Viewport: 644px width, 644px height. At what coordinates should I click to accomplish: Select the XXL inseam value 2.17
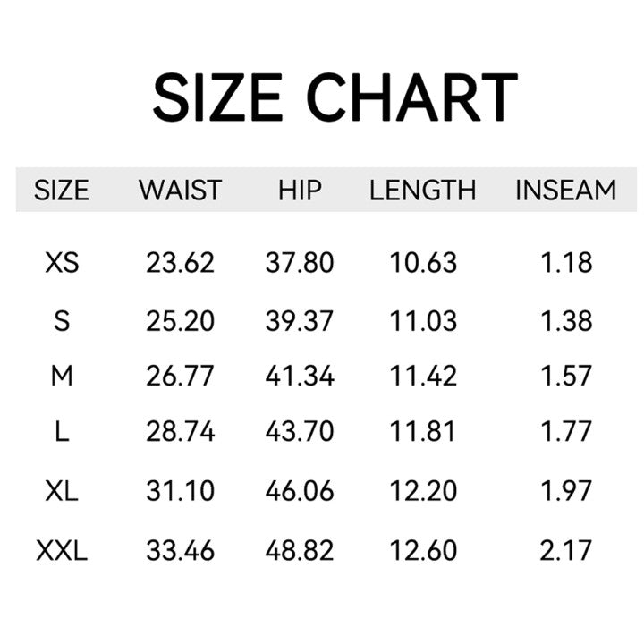click(x=566, y=550)
